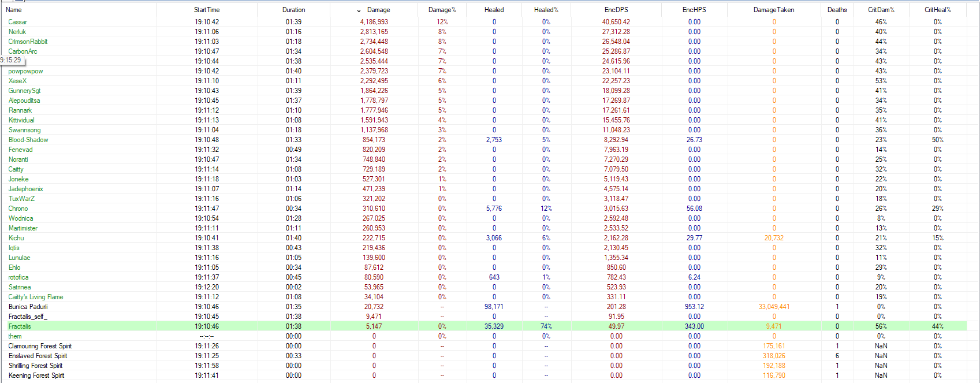Sort by EncDPS column header
980x383 pixels.
tap(616, 10)
